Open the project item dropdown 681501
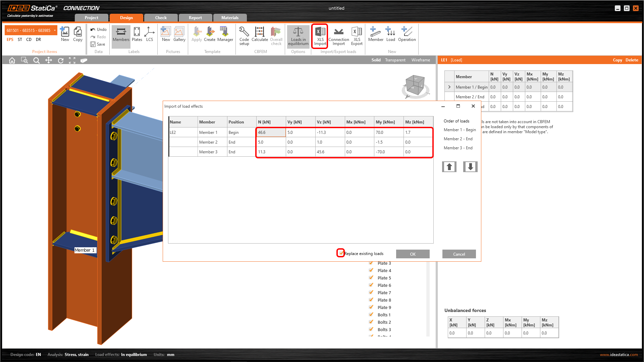 click(x=55, y=31)
